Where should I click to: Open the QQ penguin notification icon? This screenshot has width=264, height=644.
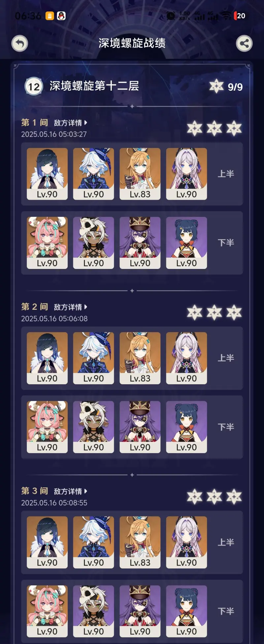coord(61,16)
